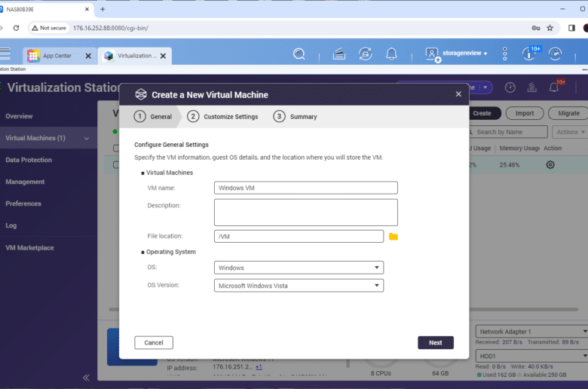
Task: Open QTS notifications bell icon
Action: coord(391,54)
